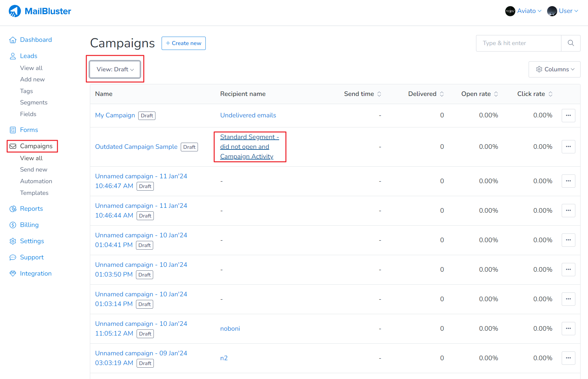
Task: Click the search magnifier icon
Action: 570,43
